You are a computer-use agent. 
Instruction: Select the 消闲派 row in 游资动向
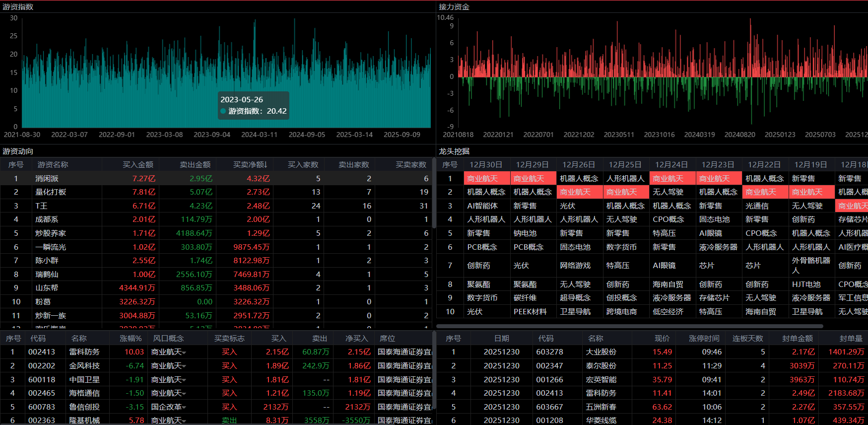pyautogui.click(x=47, y=178)
